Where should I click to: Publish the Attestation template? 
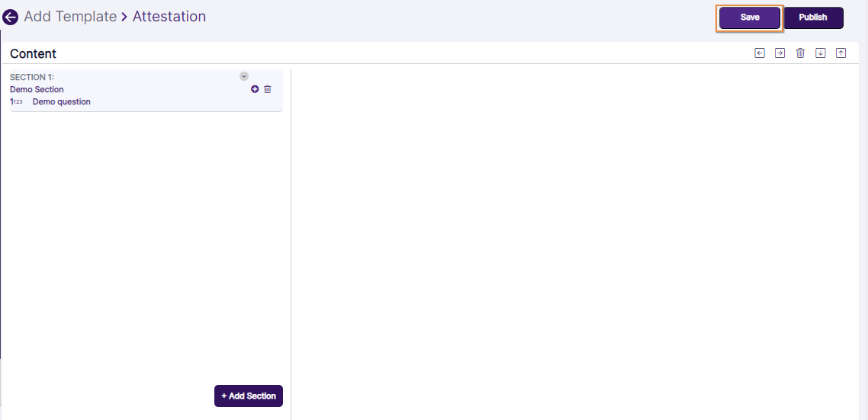click(812, 18)
